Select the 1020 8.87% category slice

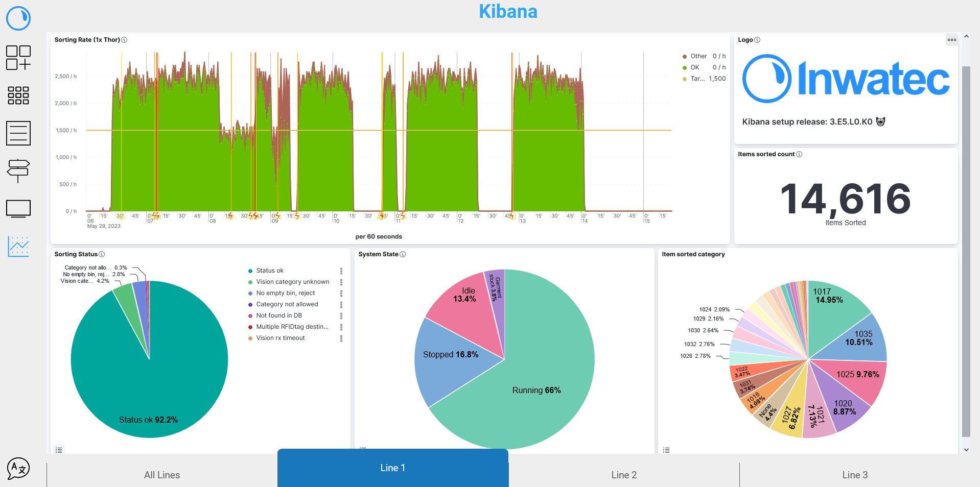pyautogui.click(x=845, y=407)
